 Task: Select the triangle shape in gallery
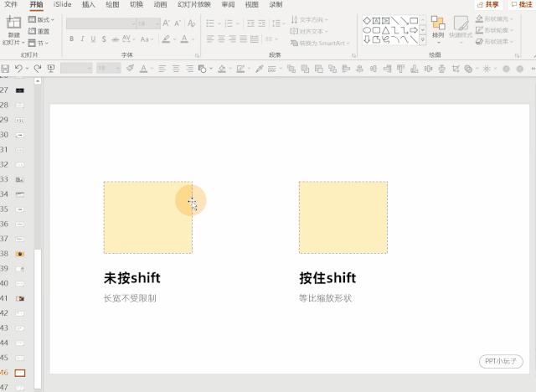385,30
